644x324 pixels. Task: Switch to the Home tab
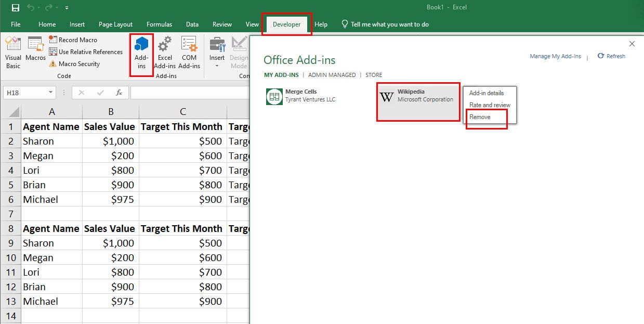(47, 24)
